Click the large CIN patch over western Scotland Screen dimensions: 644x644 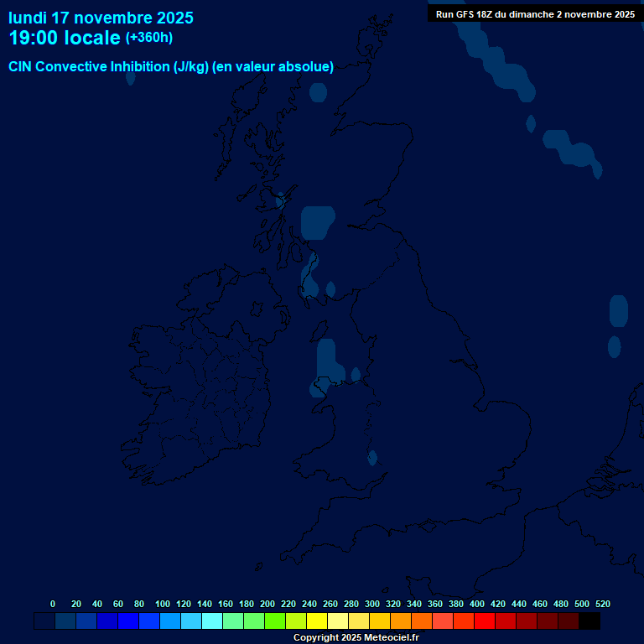(x=317, y=222)
